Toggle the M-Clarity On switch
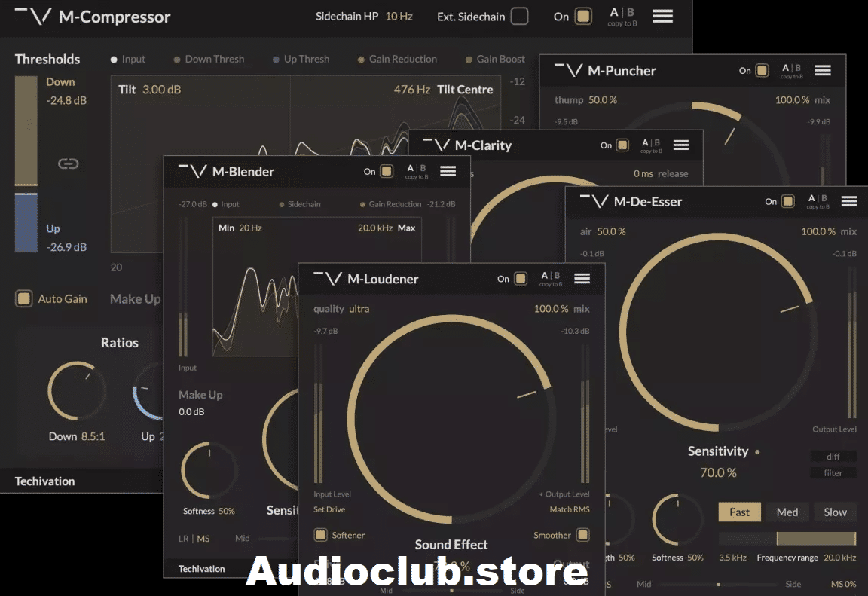The image size is (868, 596). point(622,145)
